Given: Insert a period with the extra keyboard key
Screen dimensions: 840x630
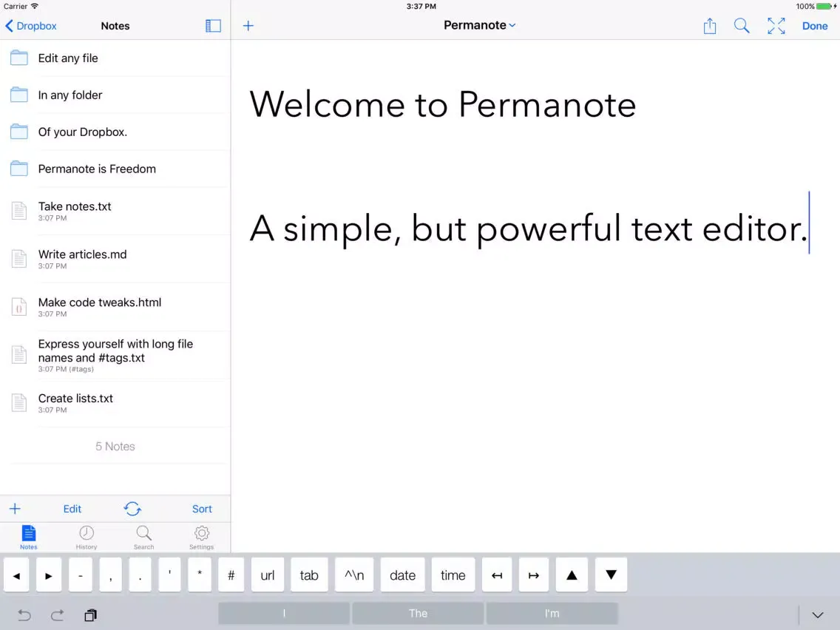Looking at the screenshot, I should [140, 575].
